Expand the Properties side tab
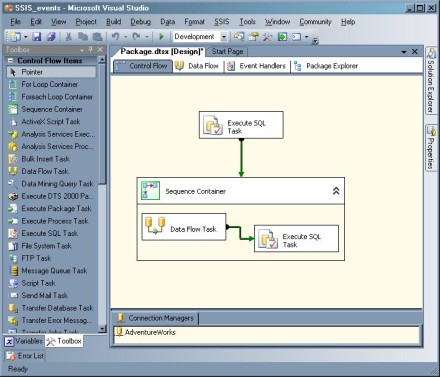The width and height of the screenshot is (440, 377). pyautogui.click(x=431, y=148)
